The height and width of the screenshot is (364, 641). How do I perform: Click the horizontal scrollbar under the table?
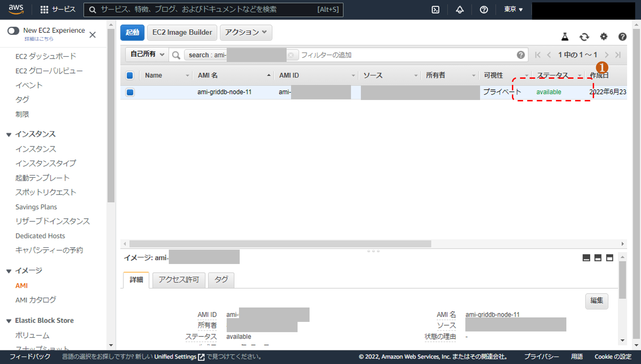(280, 244)
